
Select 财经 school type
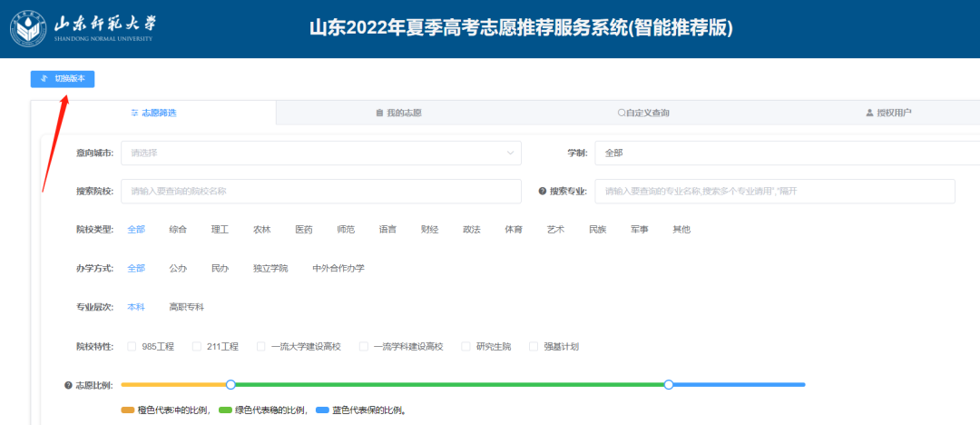coord(429,230)
